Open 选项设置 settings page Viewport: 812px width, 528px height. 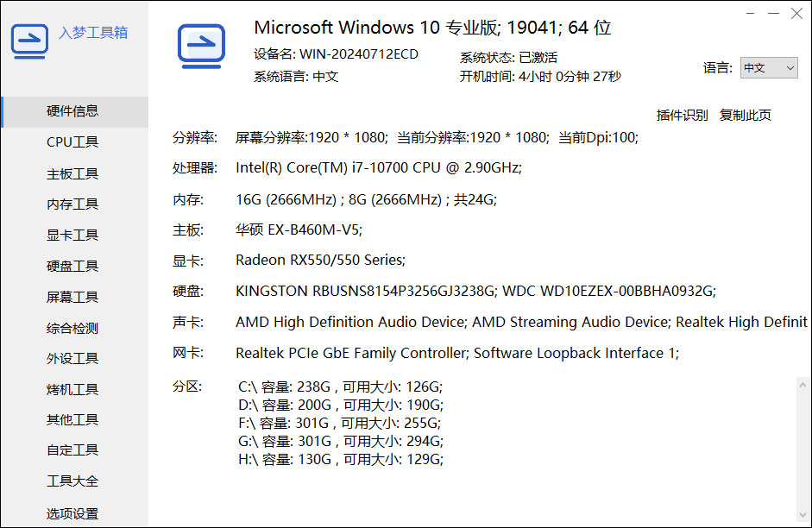[72, 513]
